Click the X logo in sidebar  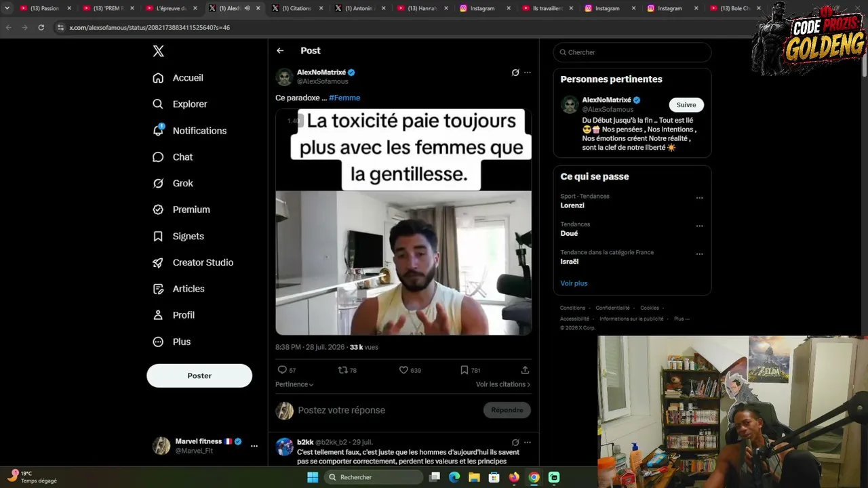(158, 51)
